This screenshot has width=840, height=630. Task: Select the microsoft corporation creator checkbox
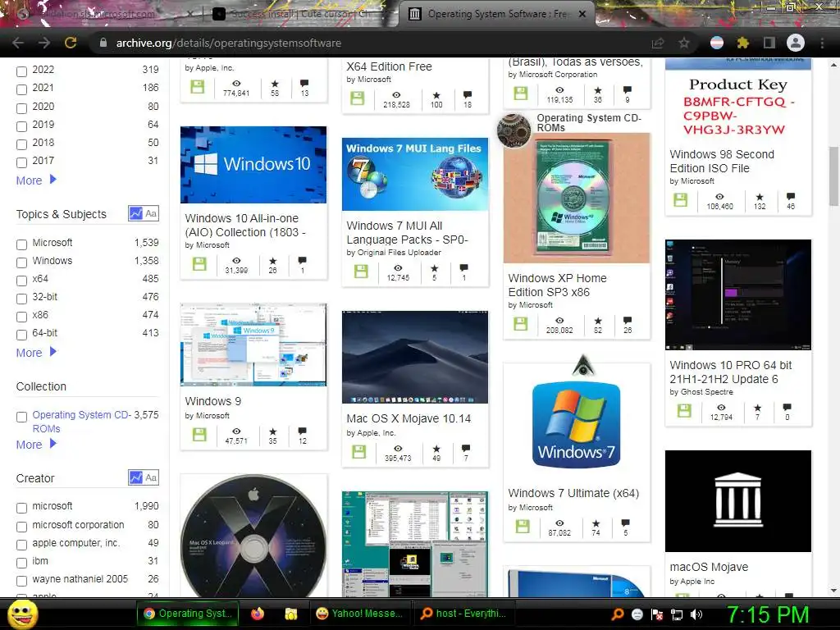click(21, 527)
